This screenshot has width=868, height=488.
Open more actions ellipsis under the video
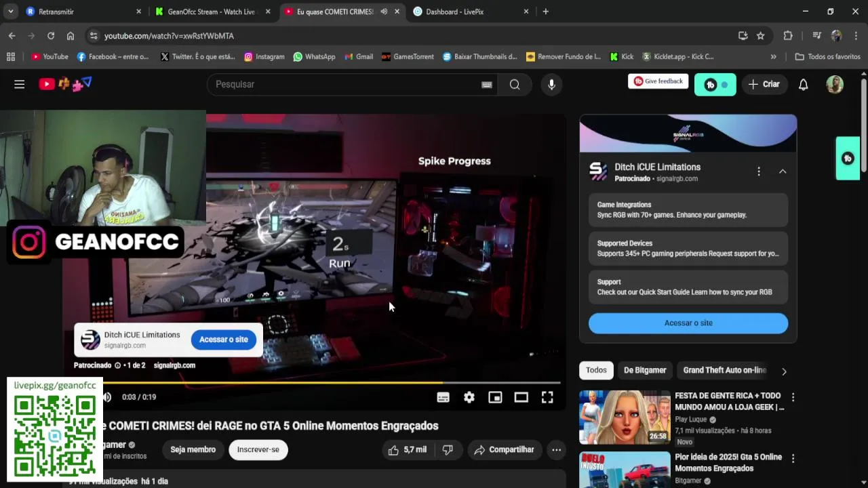pyautogui.click(x=556, y=449)
